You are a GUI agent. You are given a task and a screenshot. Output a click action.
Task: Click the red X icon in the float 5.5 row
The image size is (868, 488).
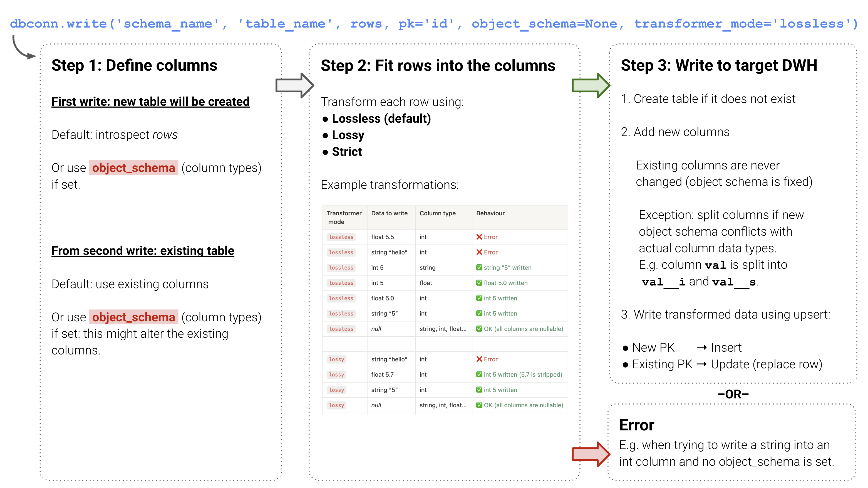coord(479,237)
